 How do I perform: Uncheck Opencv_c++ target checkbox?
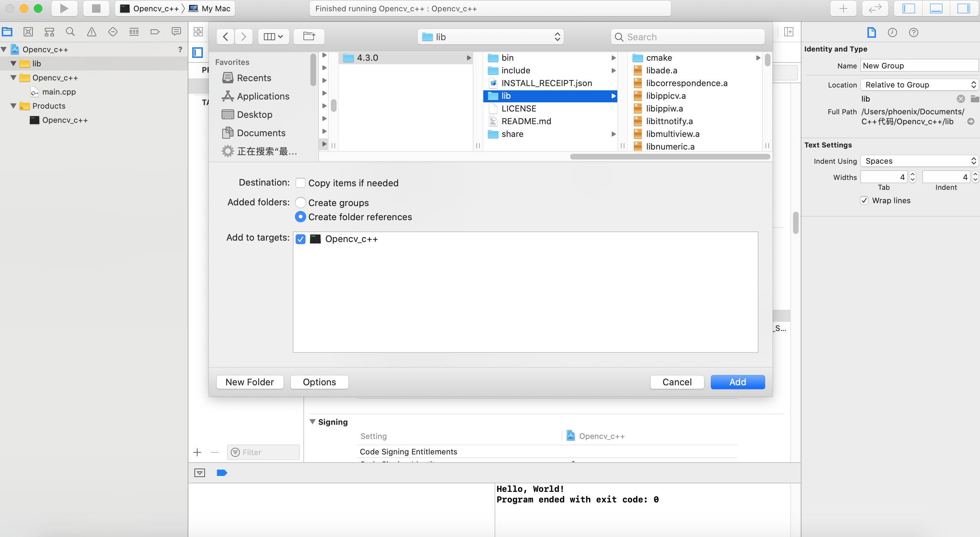pos(301,239)
